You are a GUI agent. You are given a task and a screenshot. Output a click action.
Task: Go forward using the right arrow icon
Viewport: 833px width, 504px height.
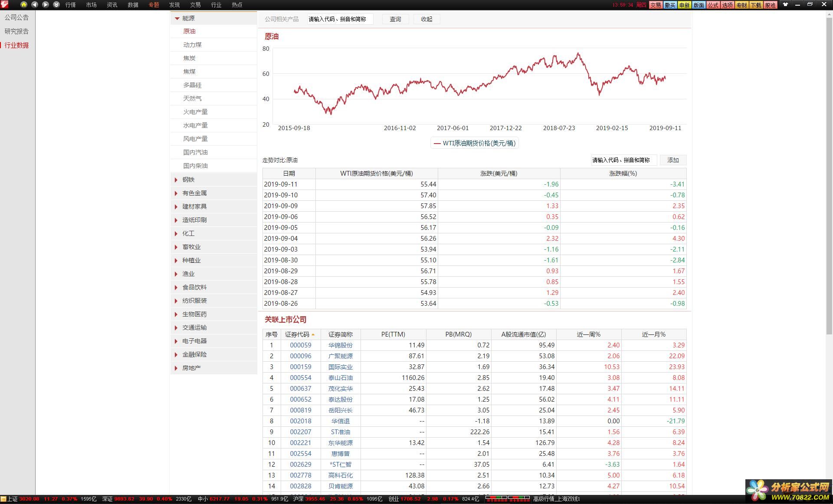(46, 4)
